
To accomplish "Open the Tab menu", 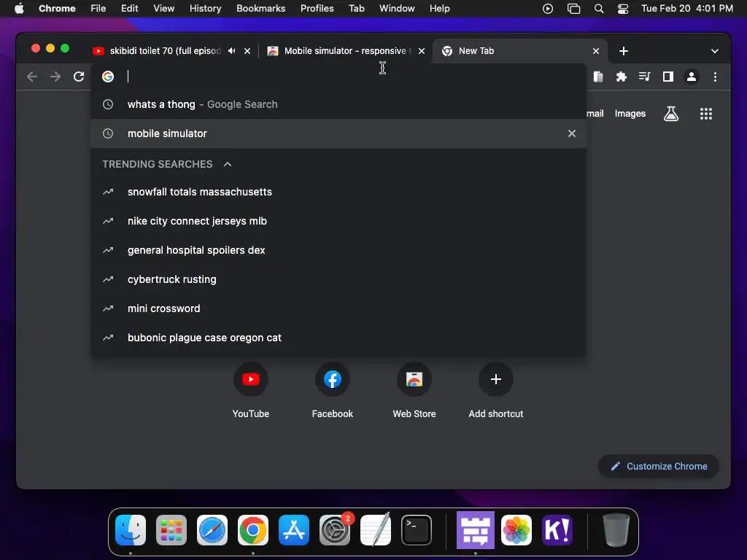I will pyautogui.click(x=356, y=9).
